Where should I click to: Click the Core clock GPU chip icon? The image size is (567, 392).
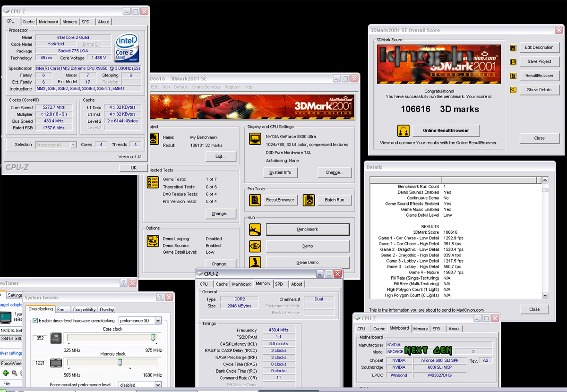tap(56, 338)
